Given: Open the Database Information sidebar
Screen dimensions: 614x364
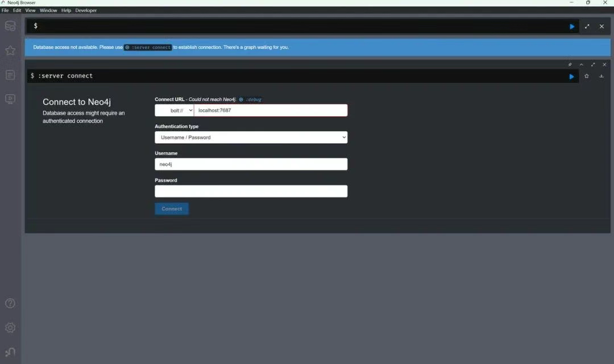Looking at the screenshot, I should (10, 26).
